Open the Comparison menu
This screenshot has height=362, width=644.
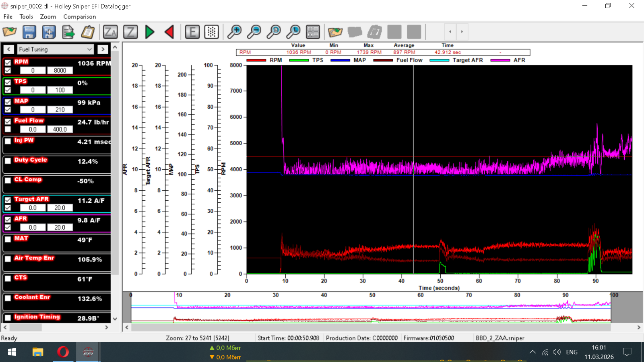(x=79, y=16)
